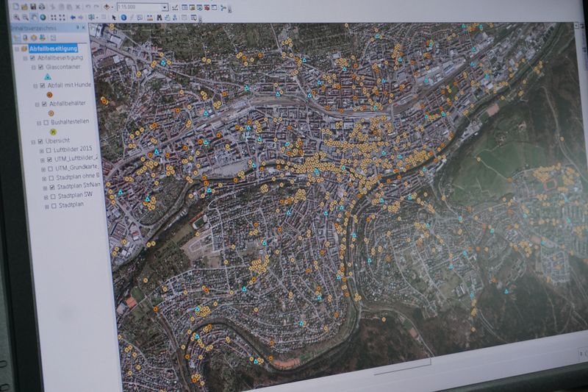
Task: Click the Full Extent globe icon
Action: pyautogui.click(x=43, y=17)
